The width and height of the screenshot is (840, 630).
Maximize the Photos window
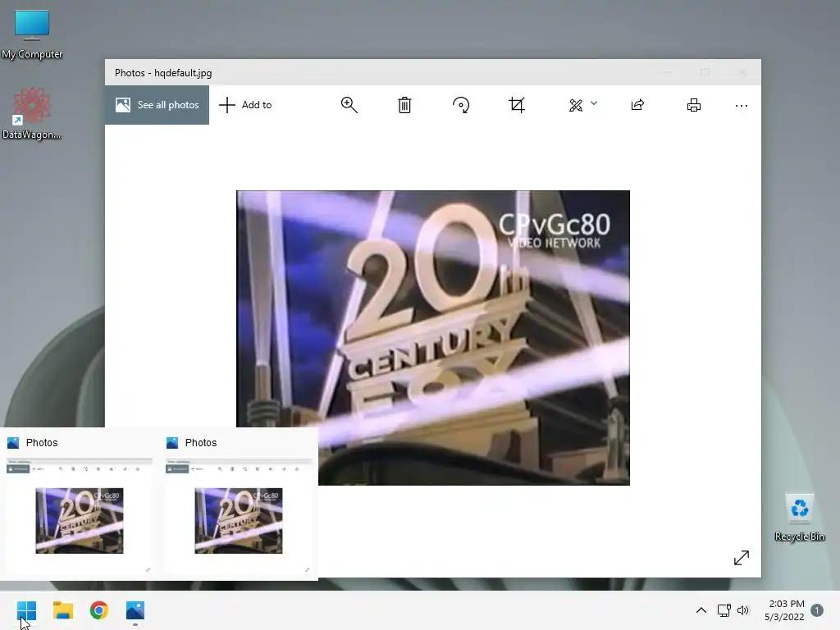point(705,72)
